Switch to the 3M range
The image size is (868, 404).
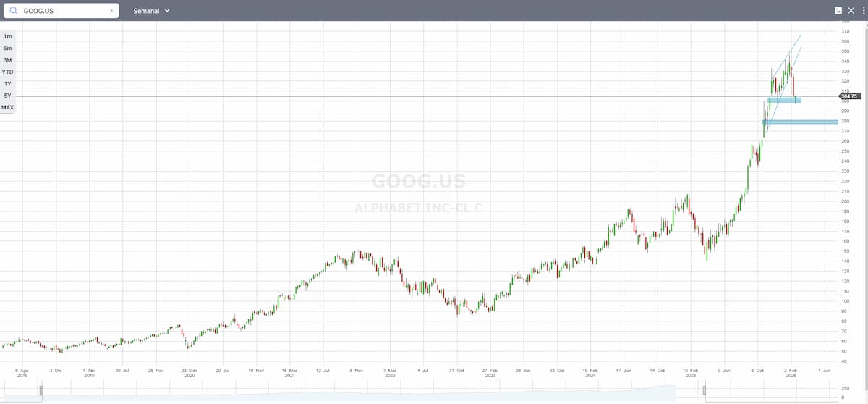(7, 60)
